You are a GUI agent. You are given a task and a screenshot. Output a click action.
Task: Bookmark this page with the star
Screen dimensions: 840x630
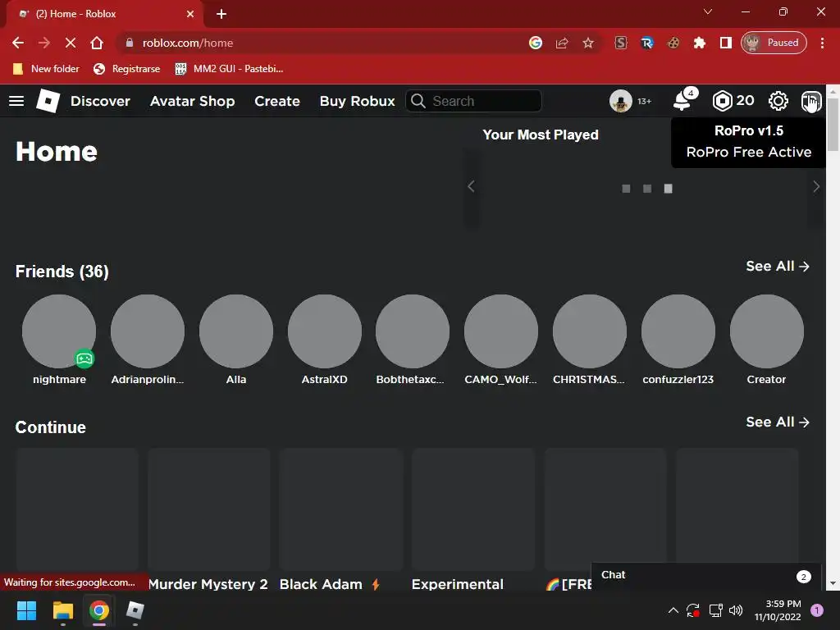pos(587,43)
